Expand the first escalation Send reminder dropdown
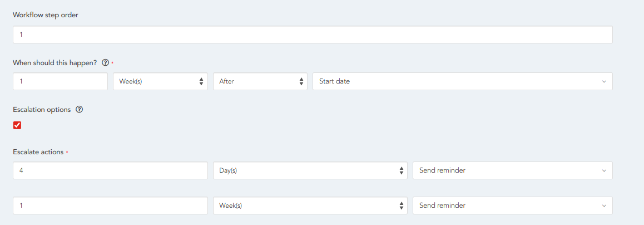644x225 pixels. coord(512,170)
